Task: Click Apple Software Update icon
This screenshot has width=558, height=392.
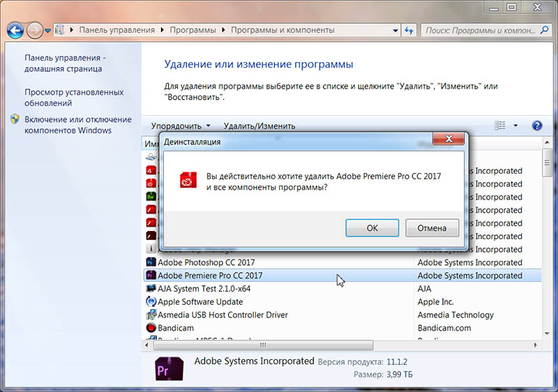Action: [x=151, y=301]
